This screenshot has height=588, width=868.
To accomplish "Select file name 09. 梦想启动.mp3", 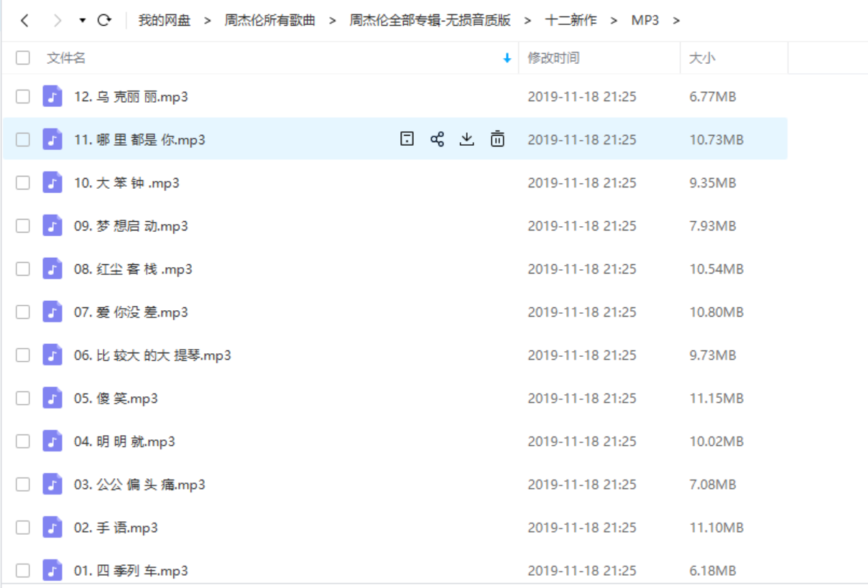I will tap(131, 226).
